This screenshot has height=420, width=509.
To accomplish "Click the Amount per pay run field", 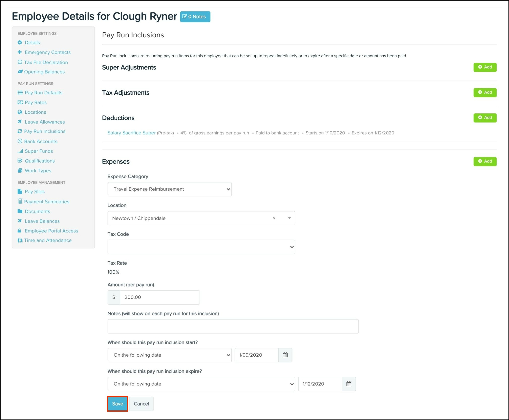I will pyautogui.click(x=159, y=297).
